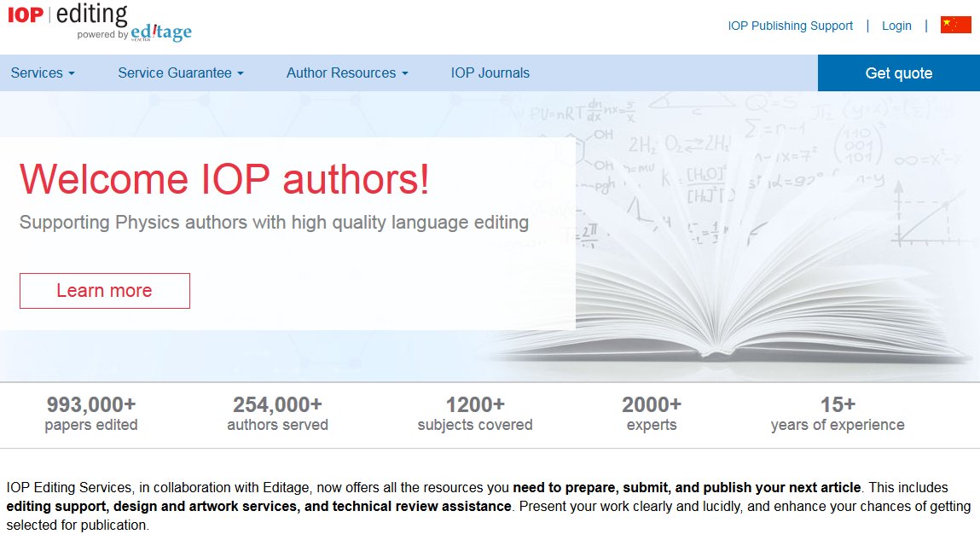The image size is (980, 540).
Task: Open Author Resources dropdown
Action: (x=347, y=73)
